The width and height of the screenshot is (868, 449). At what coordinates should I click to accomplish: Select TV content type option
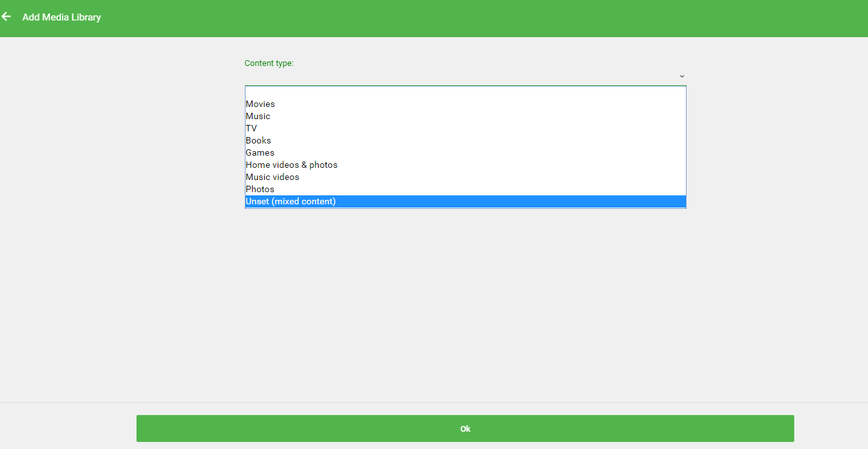coord(465,128)
